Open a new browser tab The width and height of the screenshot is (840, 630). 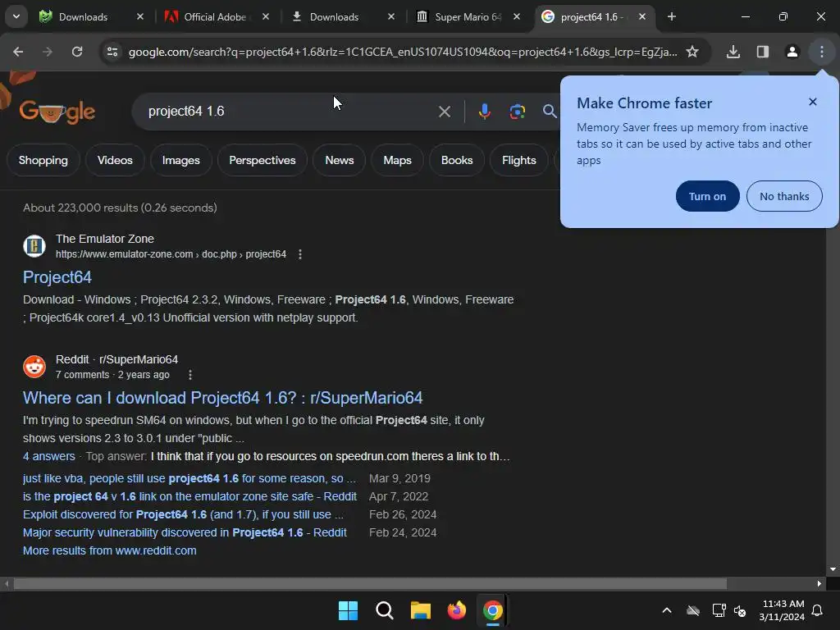(x=671, y=16)
